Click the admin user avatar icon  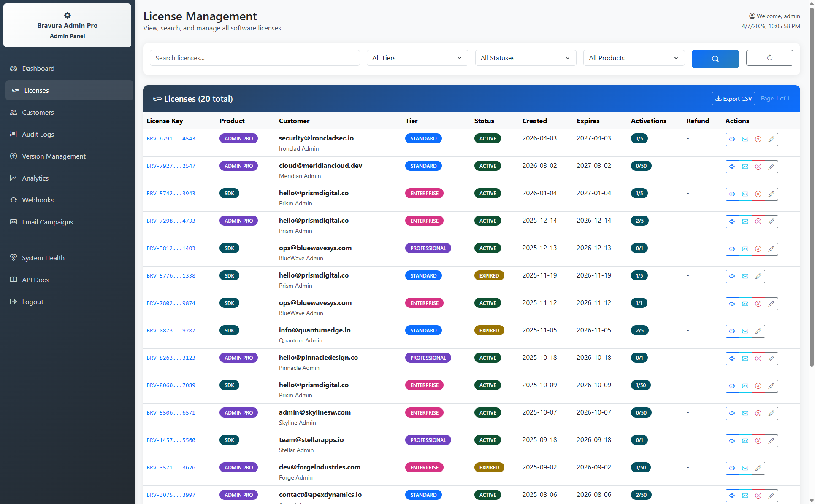[752, 16]
